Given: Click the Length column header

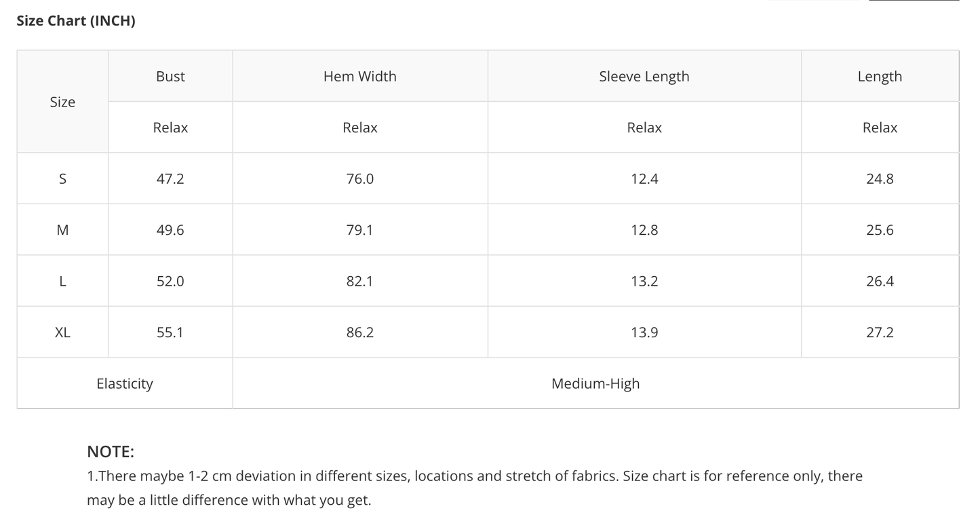Looking at the screenshot, I should (880, 77).
